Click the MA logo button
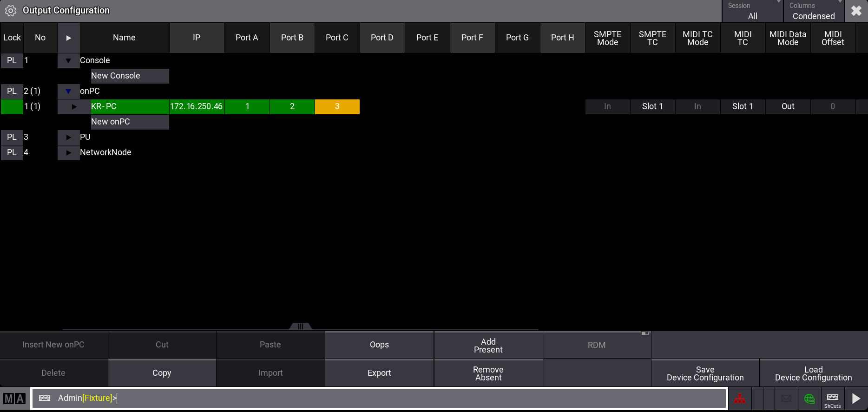Viewport: 868px width, 412px height. pos(14,399)
